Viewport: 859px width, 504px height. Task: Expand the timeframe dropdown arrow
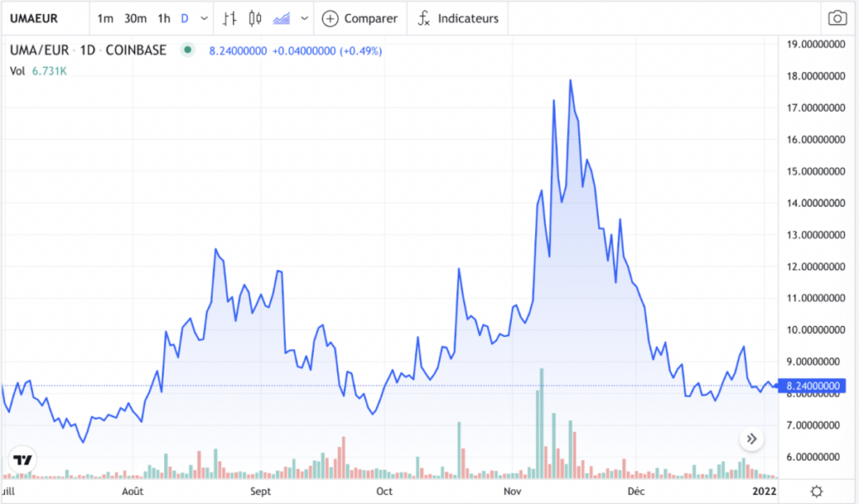tap(204, 18)
